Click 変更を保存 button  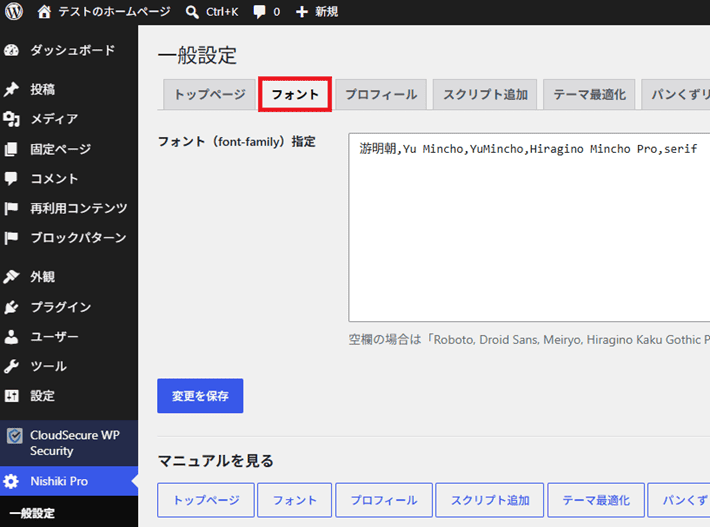200,396
